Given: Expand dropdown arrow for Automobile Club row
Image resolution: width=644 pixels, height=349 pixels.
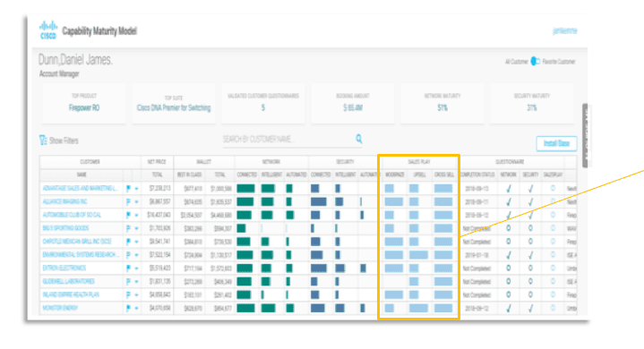Looking at the screenshot, I should pos(136,216).
